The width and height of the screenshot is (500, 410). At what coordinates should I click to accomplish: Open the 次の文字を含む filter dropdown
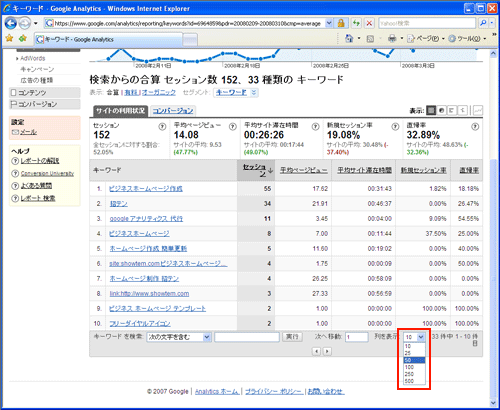[179, 337]
